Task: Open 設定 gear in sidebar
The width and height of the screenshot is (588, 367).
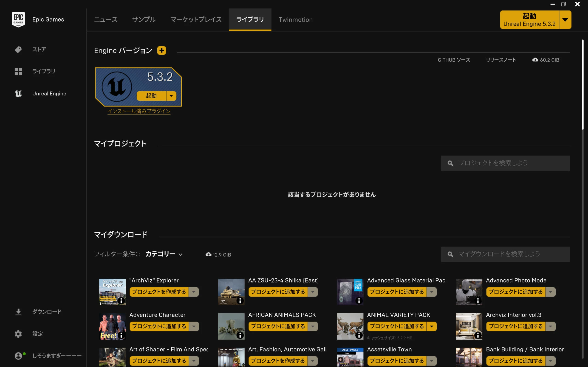Action: (x=18, y=334)
